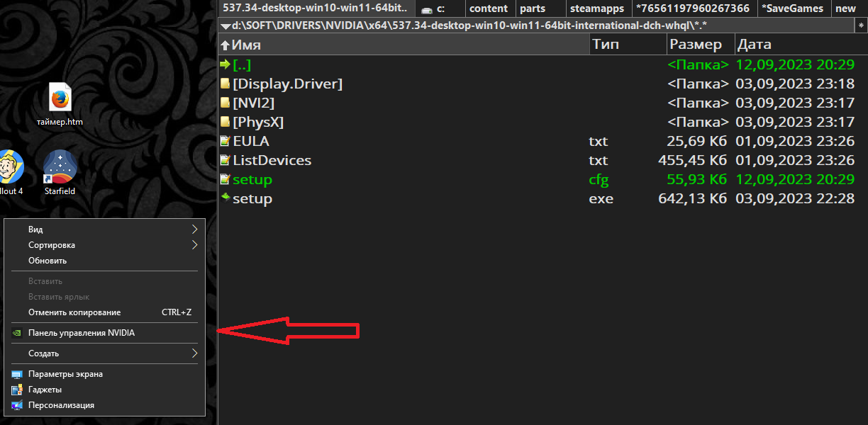Sort files by the Размер column
Screen dimensions: 868x425
696,45
